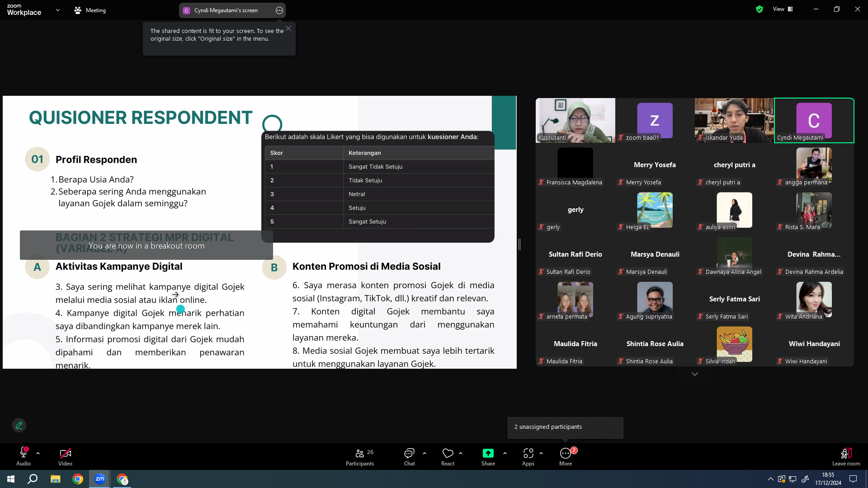Select Fransisca Magdalena's participant tile
This screenshot has width=868, height=488.
[x=576, y=165]
